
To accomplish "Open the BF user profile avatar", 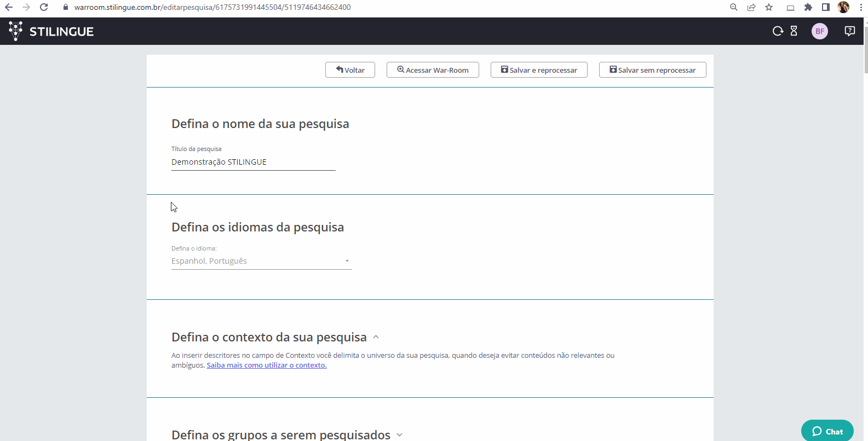I will click(x=819, y=31).
